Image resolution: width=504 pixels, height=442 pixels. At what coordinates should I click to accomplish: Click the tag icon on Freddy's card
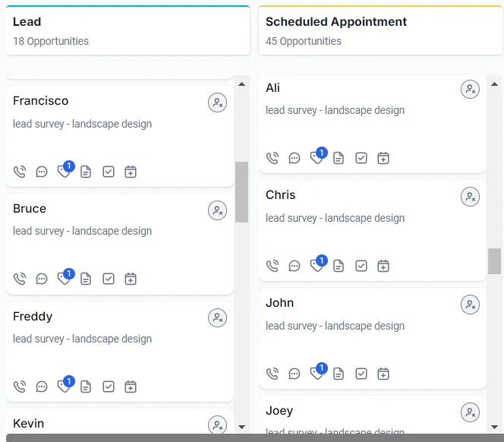coord(65,387)
